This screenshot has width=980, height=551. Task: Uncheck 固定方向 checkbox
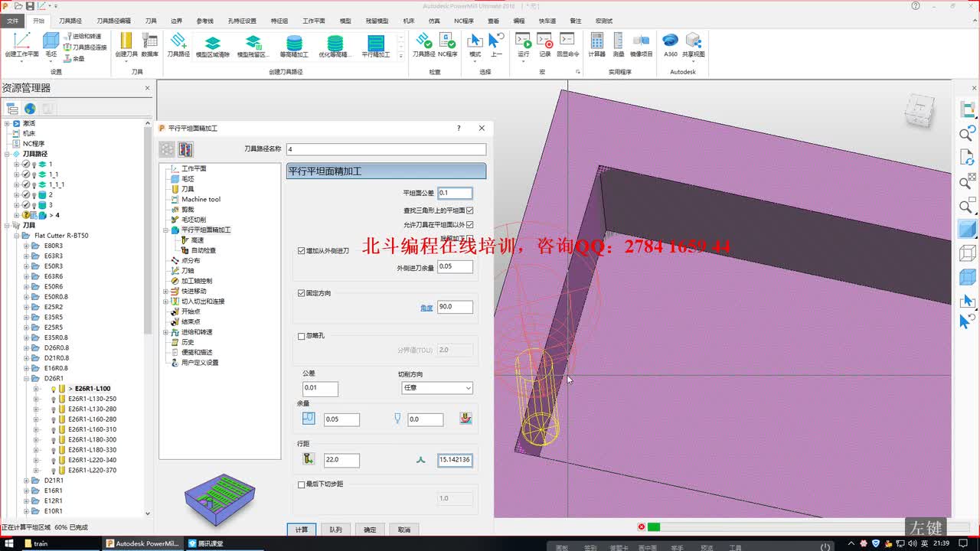tap(301, 293)
